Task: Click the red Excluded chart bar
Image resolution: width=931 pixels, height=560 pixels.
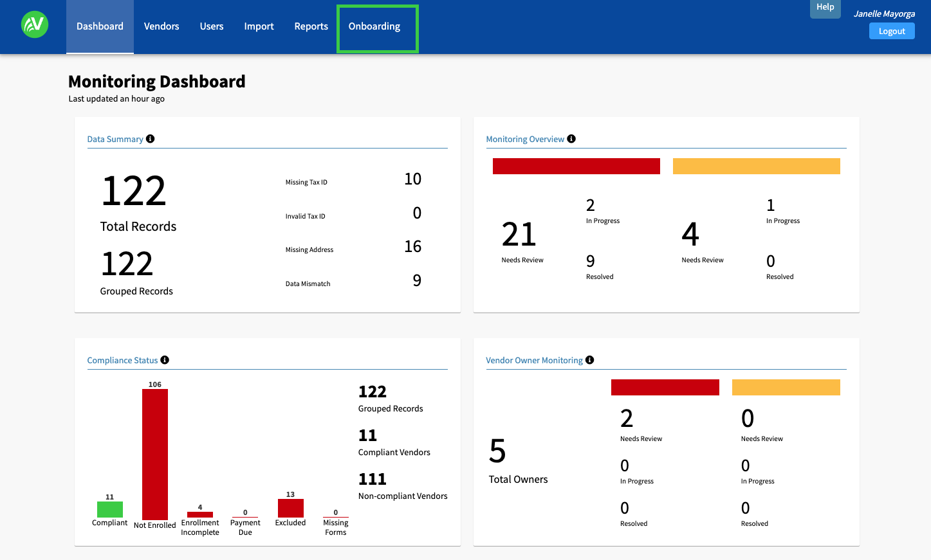Action: click(x=290, y=508)
